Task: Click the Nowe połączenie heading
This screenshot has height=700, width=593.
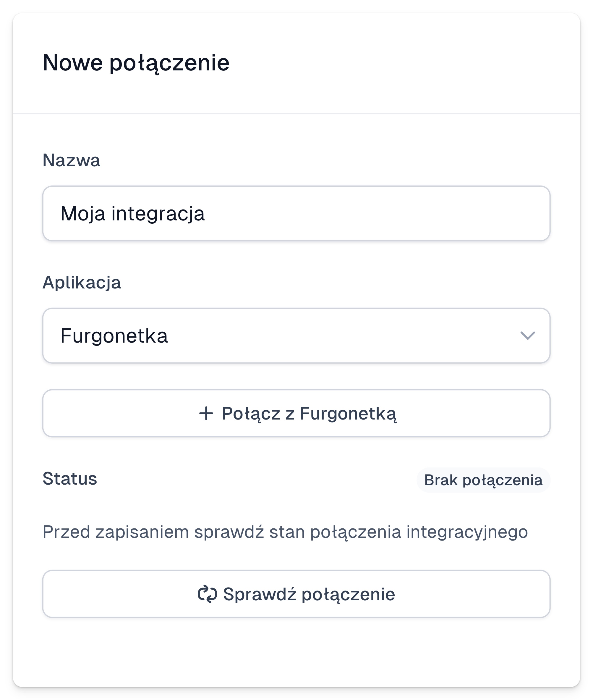Action: pos(136,63)
